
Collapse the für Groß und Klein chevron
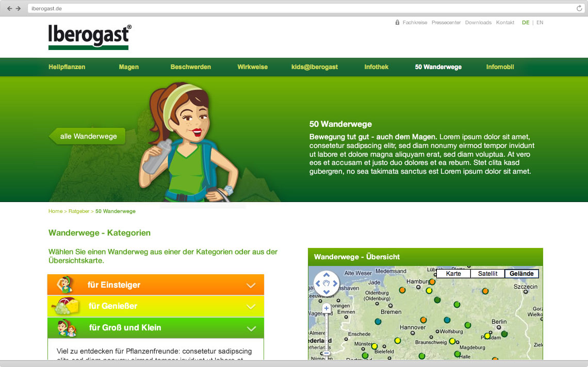[251, 329]
